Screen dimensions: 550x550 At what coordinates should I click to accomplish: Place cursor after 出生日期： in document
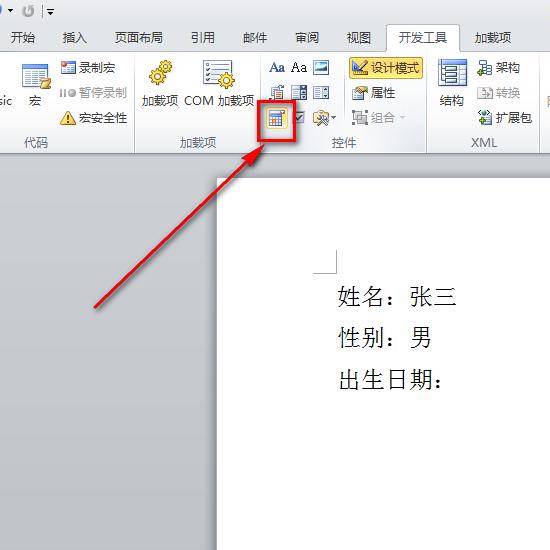444,380
